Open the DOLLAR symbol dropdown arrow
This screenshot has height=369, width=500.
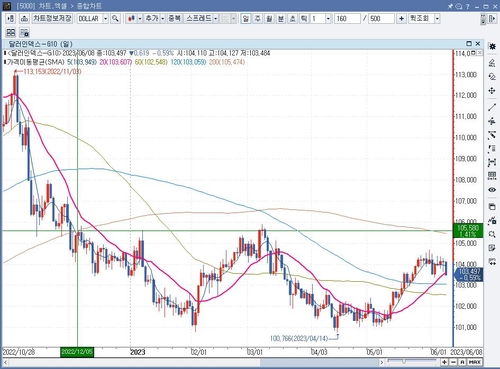105,19
